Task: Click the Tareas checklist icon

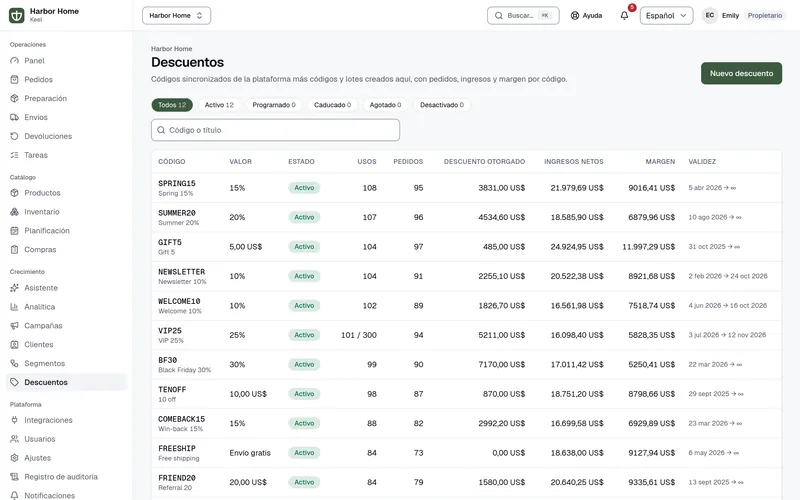Action: point(14,155)
